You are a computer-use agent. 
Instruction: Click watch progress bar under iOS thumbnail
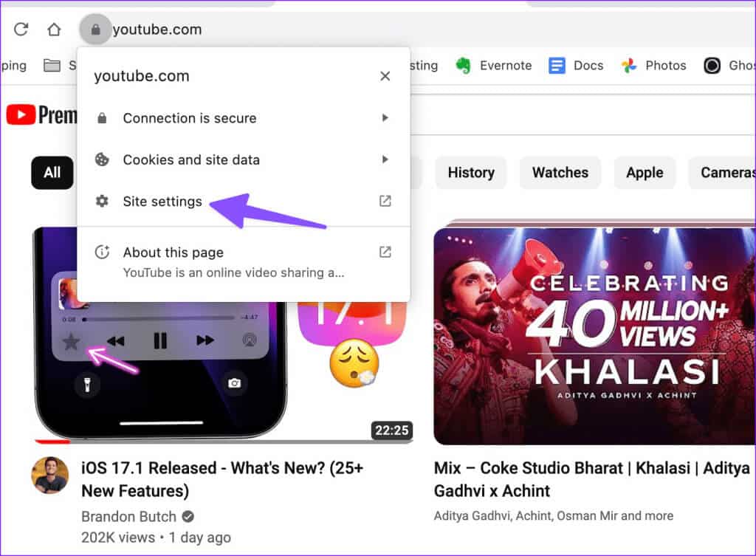click(x=223, y=442)
